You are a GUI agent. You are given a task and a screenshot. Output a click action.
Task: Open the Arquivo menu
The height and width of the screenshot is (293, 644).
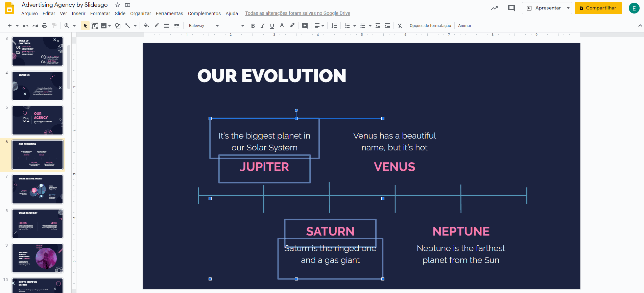[x=29, y=14]
